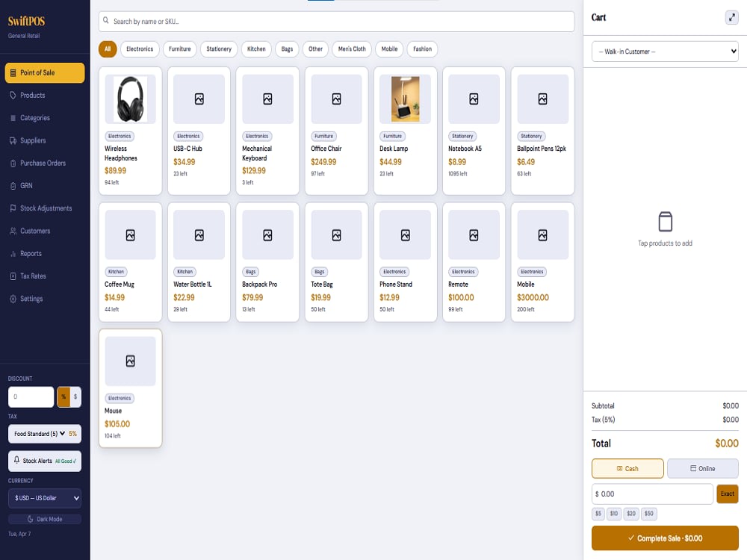Click Mechanical Keyboard placeholder image icon
This screenshot has height=560, width=747.
pos(267,99)
